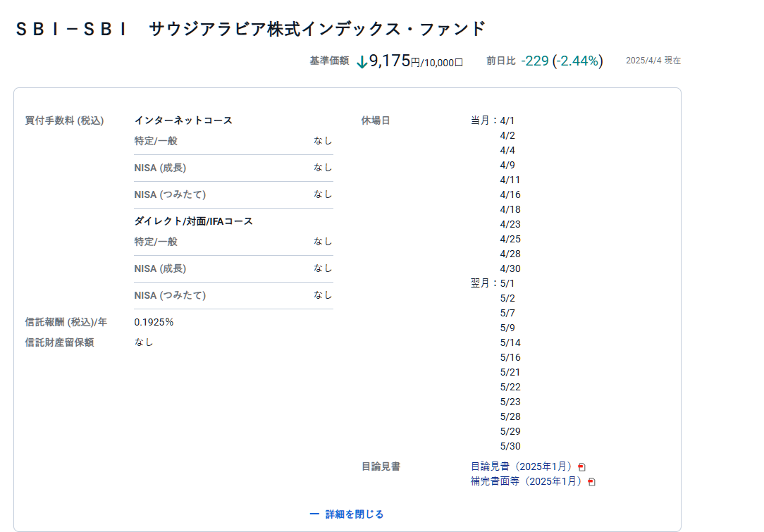Click the ダイレクト/対面/IFAコース heading
The image size is (764, 532).
pyautogui.click(x=193, y=221)
